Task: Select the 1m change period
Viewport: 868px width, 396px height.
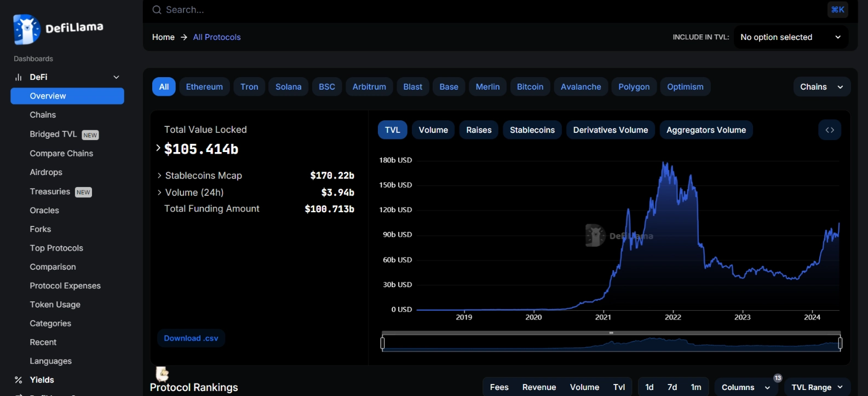Action: click(696, 387)
